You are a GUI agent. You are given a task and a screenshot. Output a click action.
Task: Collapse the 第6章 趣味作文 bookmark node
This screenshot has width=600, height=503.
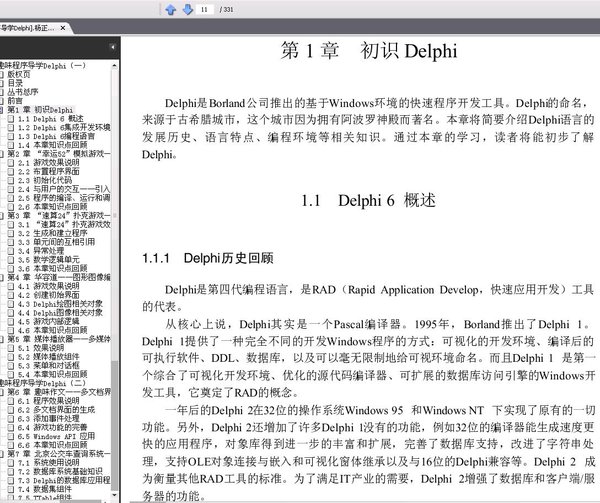[3, 391]
